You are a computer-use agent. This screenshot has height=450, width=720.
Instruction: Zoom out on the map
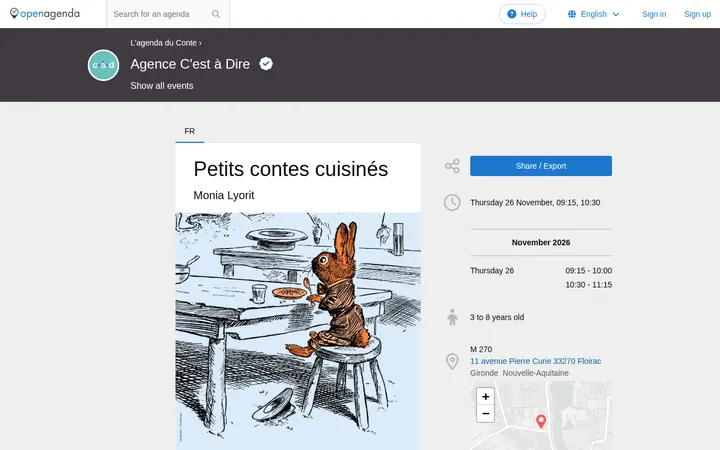point(485,414)
